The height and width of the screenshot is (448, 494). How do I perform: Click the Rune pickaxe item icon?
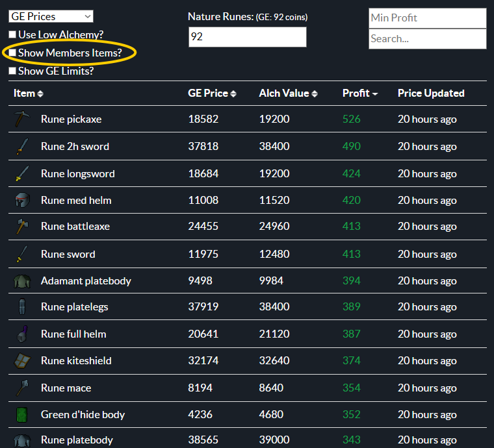click(x=22, y=119)
